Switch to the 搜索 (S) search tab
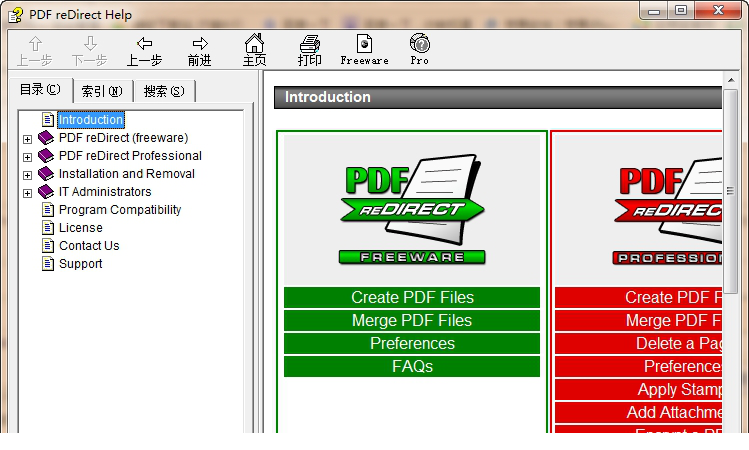This screenshot has width=749, height=450. pos(164,91)
